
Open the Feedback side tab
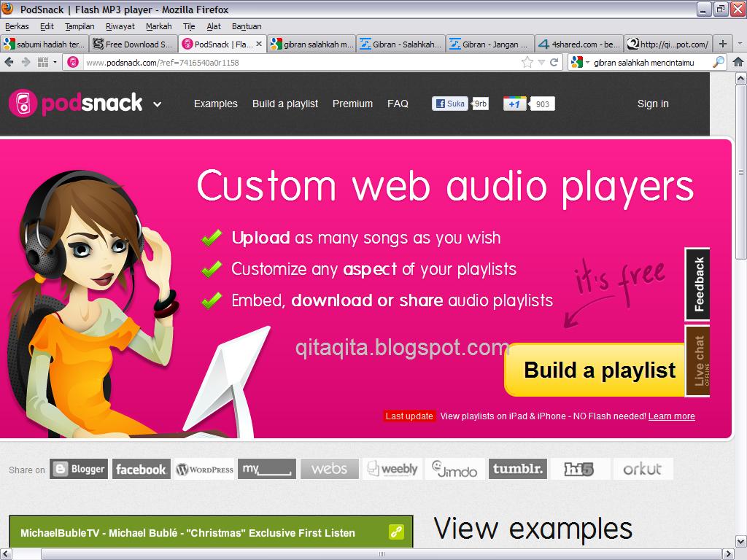[697, 284]
